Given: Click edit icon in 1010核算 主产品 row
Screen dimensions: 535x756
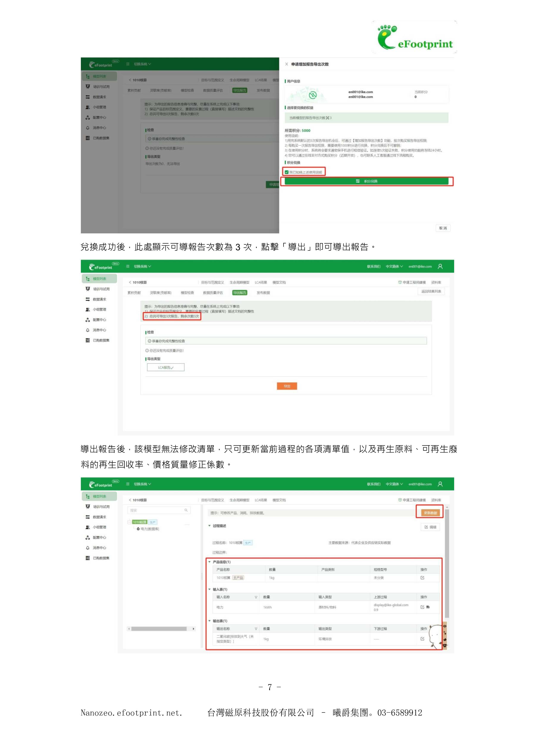Looking at the screenshot, I should pyautogui.click(x=422, y=578).
